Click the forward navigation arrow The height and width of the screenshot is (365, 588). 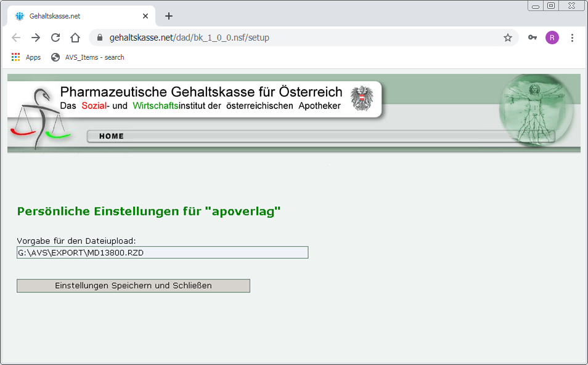36,38
